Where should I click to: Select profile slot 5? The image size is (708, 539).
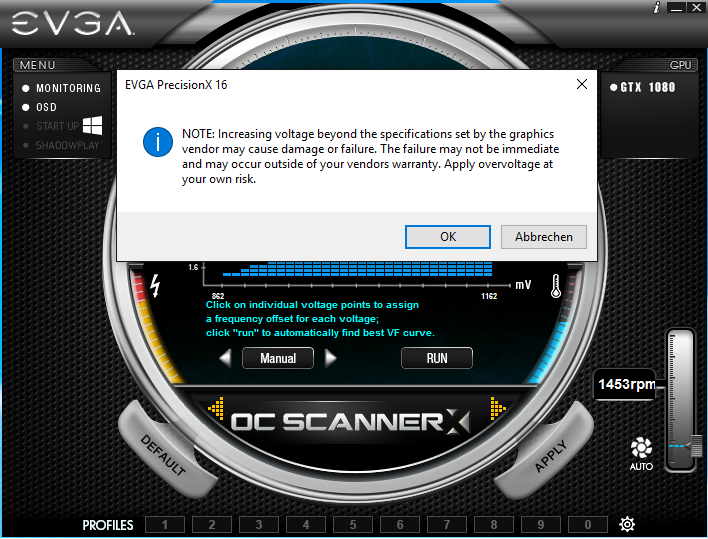(x=353, y=525)
